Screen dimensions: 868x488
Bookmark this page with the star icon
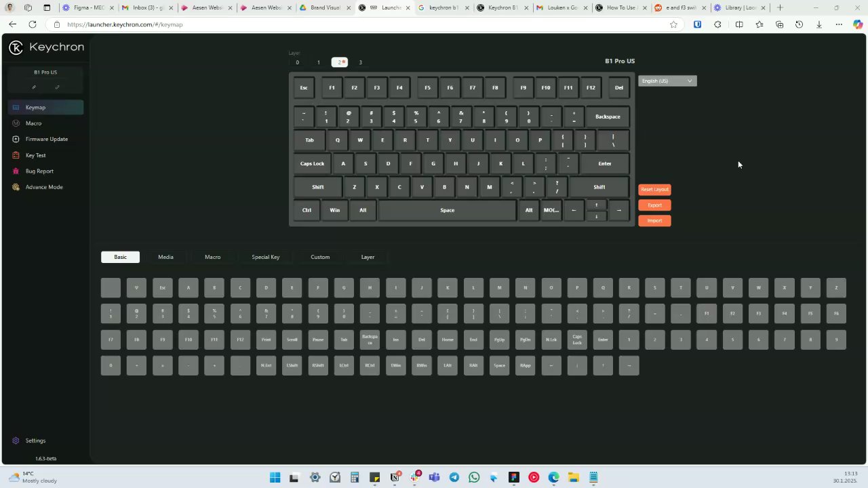pos(673,24)
